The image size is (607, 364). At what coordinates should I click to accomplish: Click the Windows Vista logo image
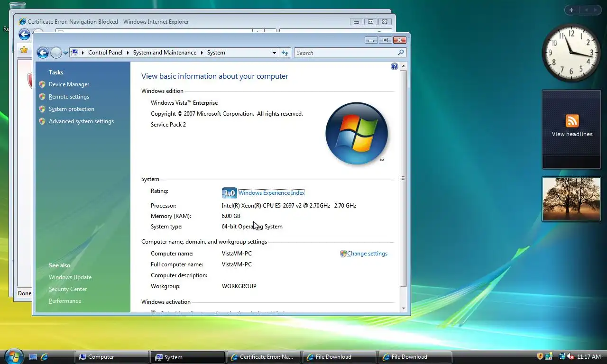(x=357, y=134)
